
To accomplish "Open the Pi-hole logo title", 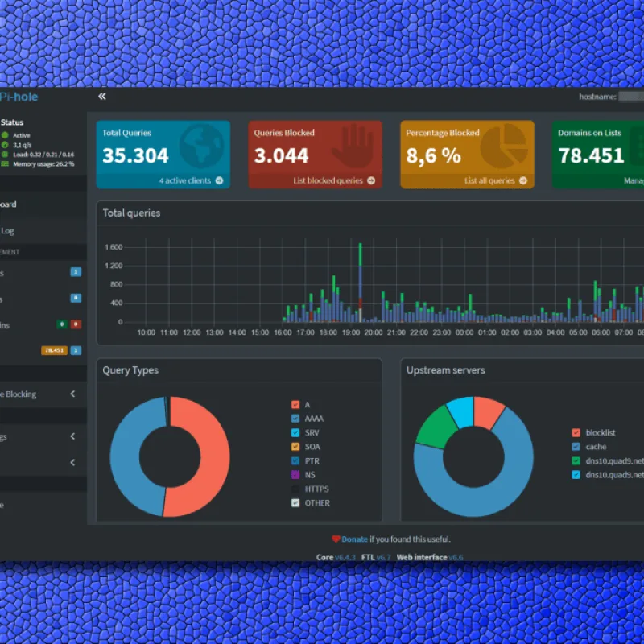I will point(19,97).
